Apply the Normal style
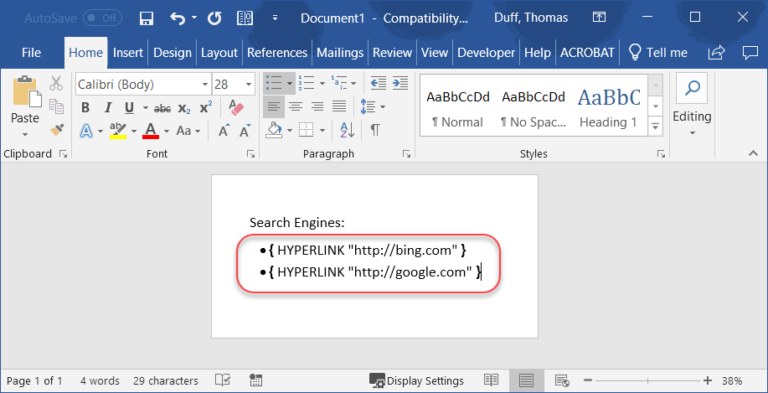The height and width of the screenshot is (393, 768). (457, 107)
